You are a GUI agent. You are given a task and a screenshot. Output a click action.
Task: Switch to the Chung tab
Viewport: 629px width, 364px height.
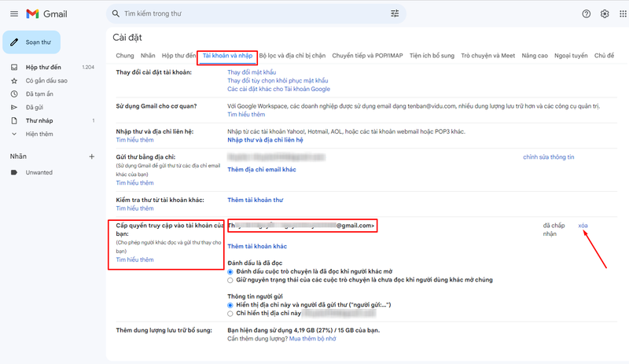click(125, 56)
